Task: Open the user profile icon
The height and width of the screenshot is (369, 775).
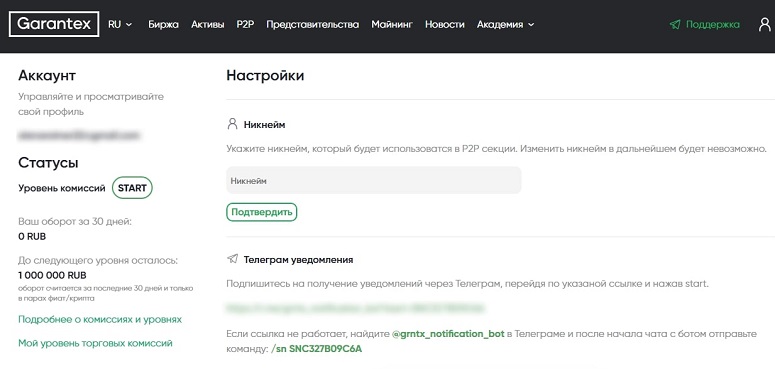Action: pyautogui.click(x=765, y=24)
